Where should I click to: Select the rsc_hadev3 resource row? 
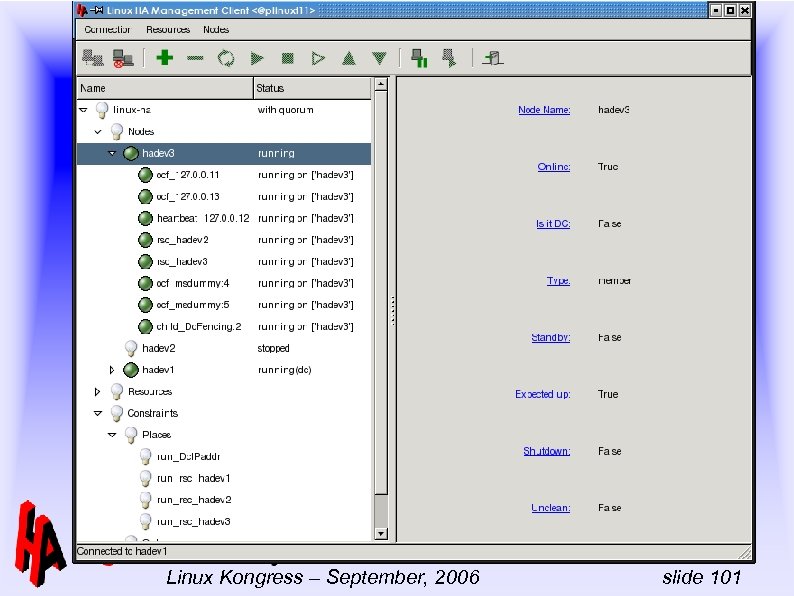[224, 262]
